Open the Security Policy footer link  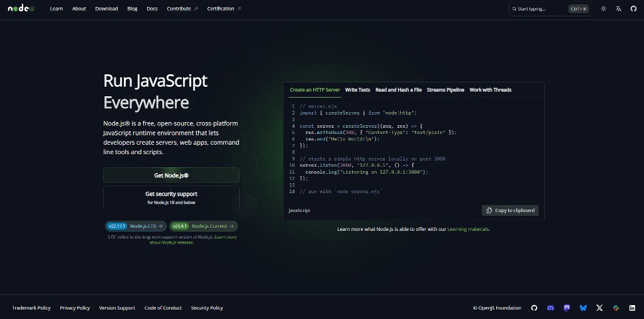pos(207,308)
